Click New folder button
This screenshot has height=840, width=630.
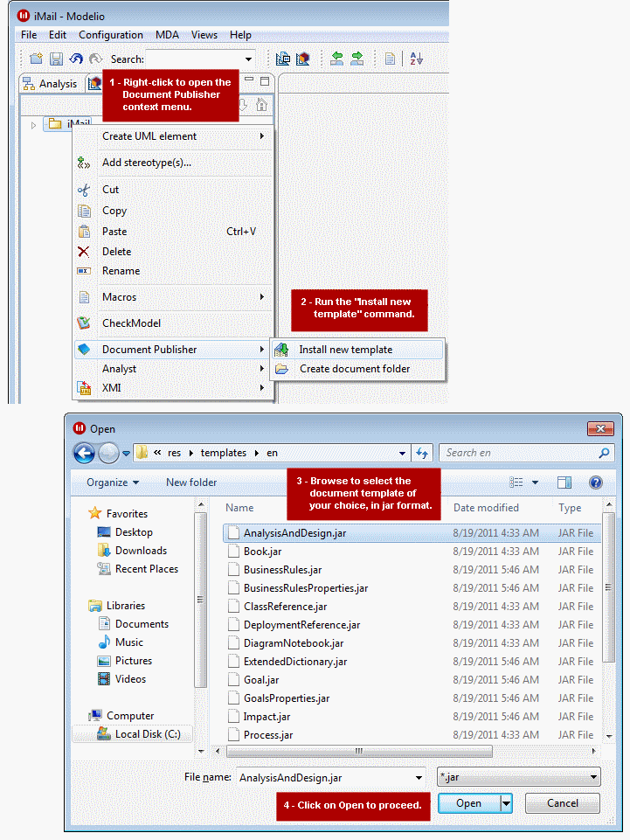pos(191,482)
